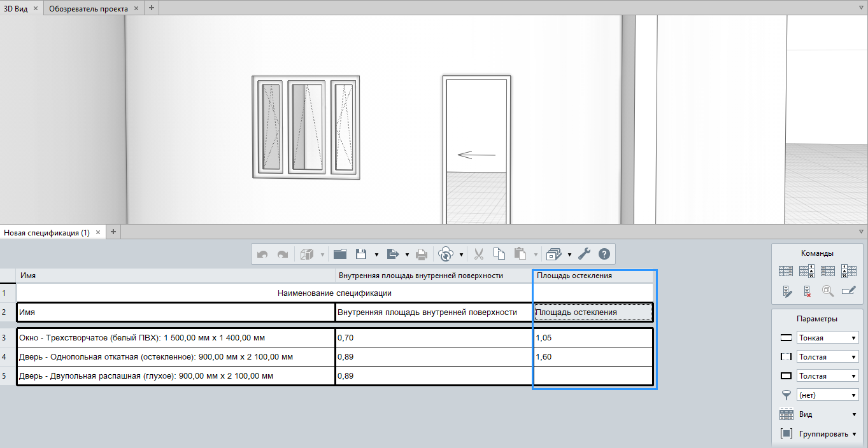Select the Дверь - Однопольная откатная name cell
The height and width of the screenshot is (448, 868).
(176, 356)
